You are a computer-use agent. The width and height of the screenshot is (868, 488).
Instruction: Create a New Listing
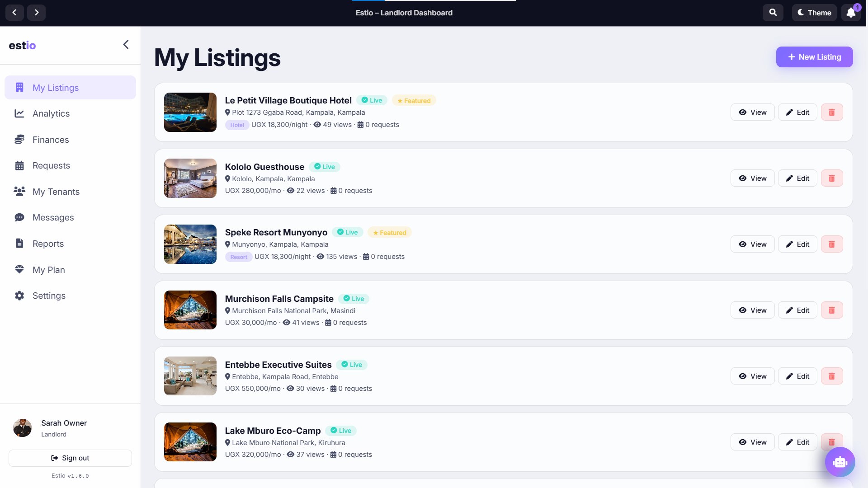[x=814, y=57]
